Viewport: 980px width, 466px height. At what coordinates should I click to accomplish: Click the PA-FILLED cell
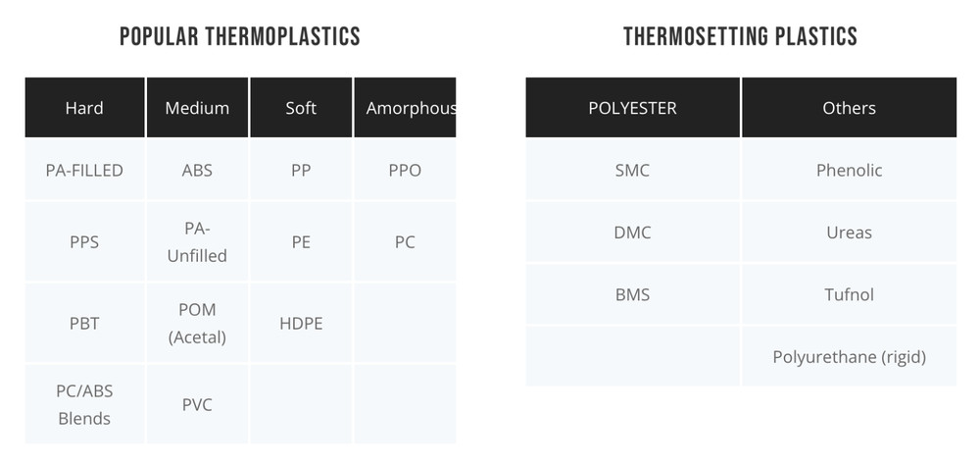point(84,170)
